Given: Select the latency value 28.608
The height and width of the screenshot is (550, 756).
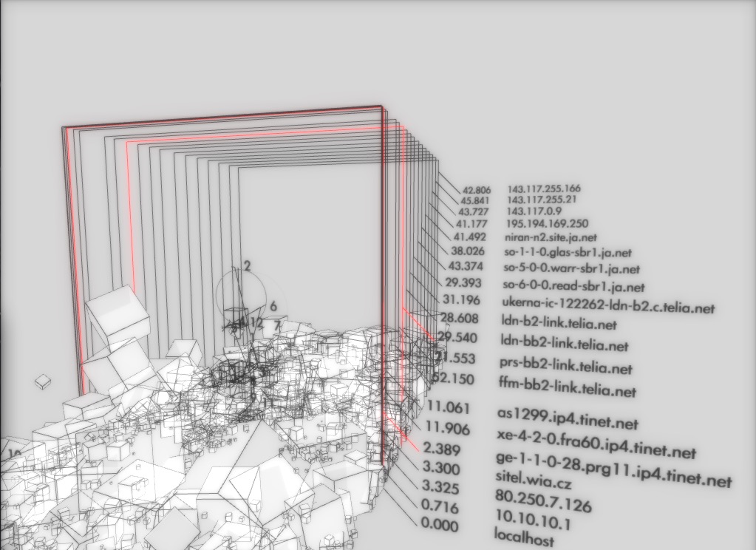Looking at the screenshot, I should pos(460,318).
